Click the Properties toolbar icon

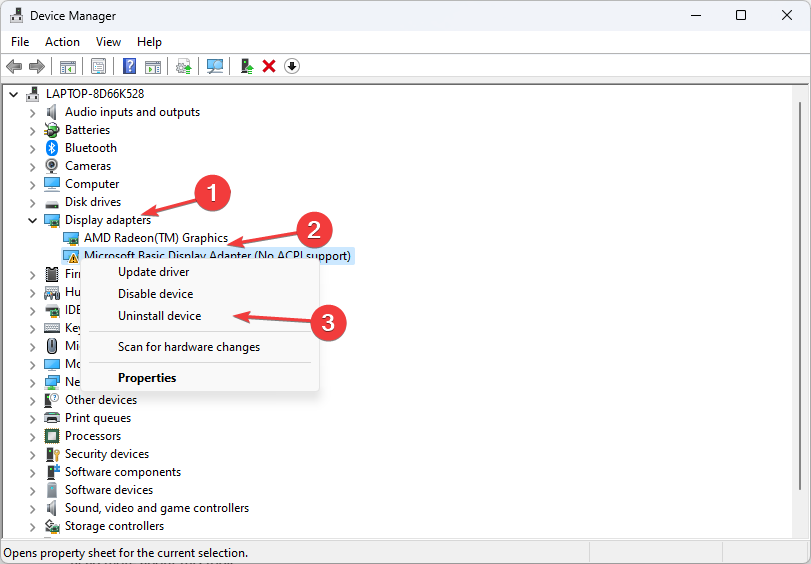[x=98, y=66]
